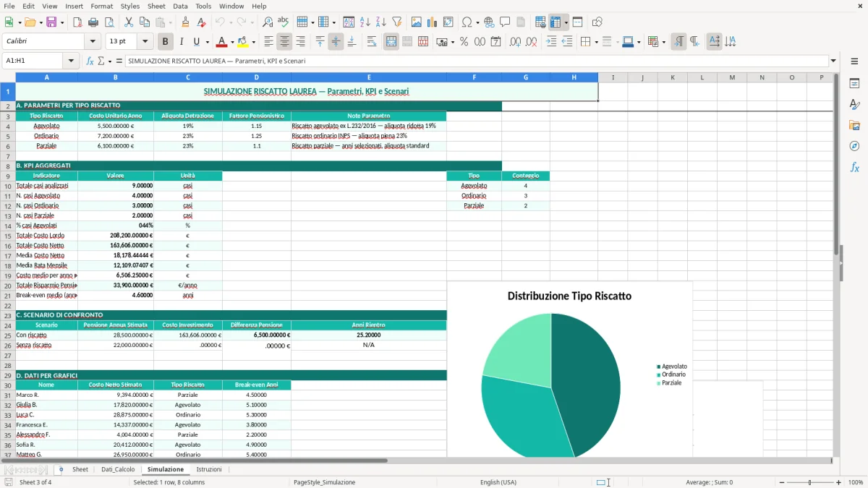Toggle Align Left
Screen dimensions: 868x488
pos(269,42)
